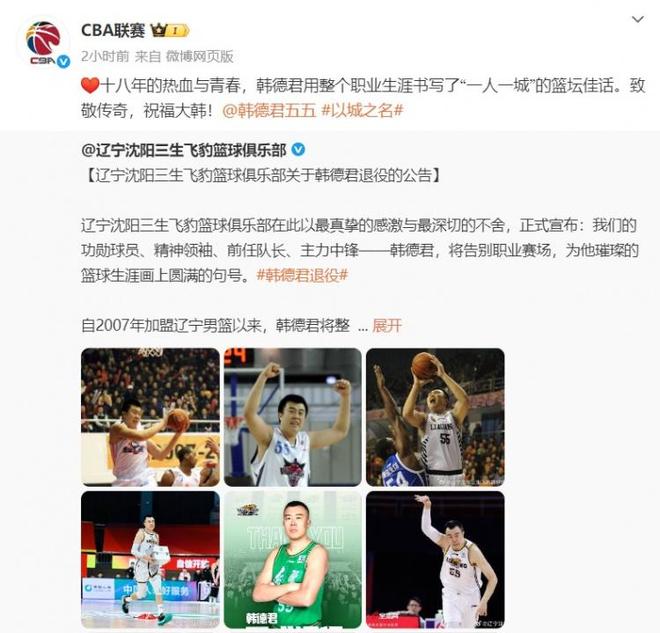The width and height of the screenshot is (660, 633).
Task: Open photo of player on red court
Action: (x=150, y=560)
